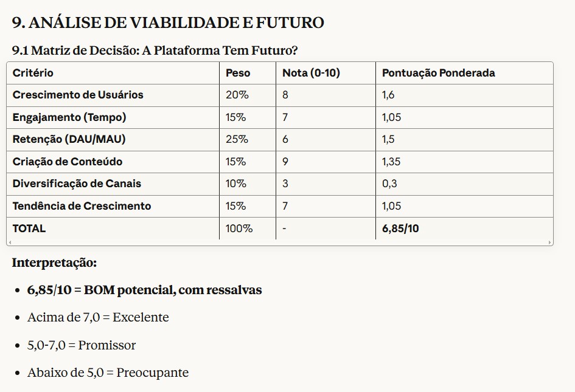Screen dimensions: 575x392
Task: Click the table's left scroll arrow
Action: pos(10,242)
